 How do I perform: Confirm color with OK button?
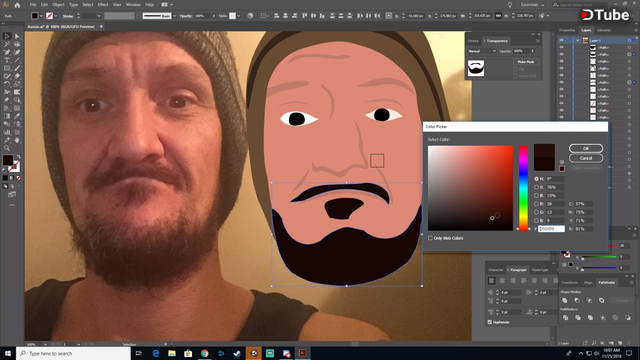(586, 149)
